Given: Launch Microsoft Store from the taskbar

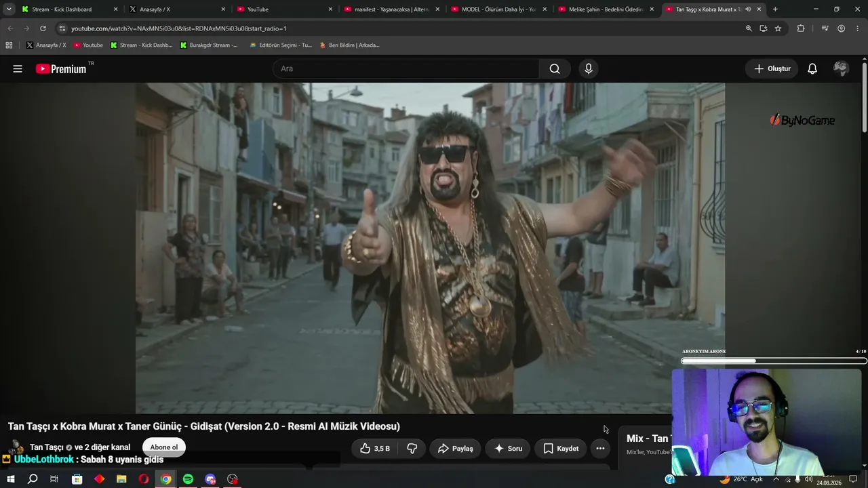Looking at the screenshot, I should [77, 479].
